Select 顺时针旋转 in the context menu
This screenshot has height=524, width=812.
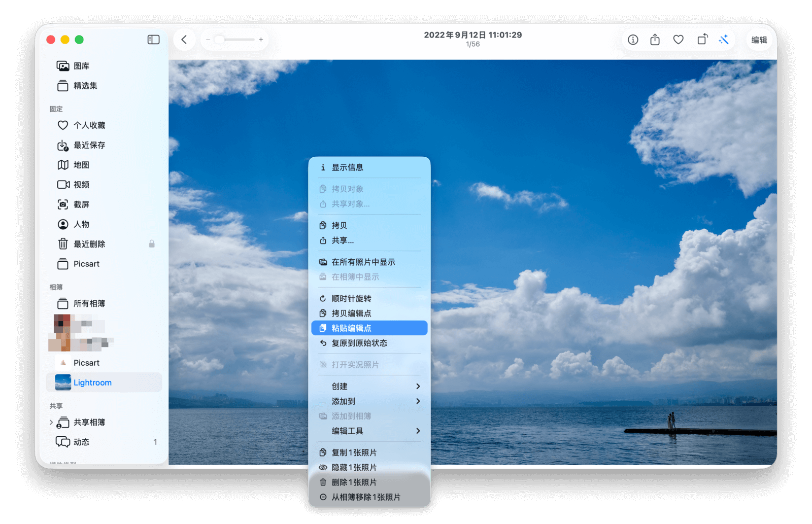point(351,299)
